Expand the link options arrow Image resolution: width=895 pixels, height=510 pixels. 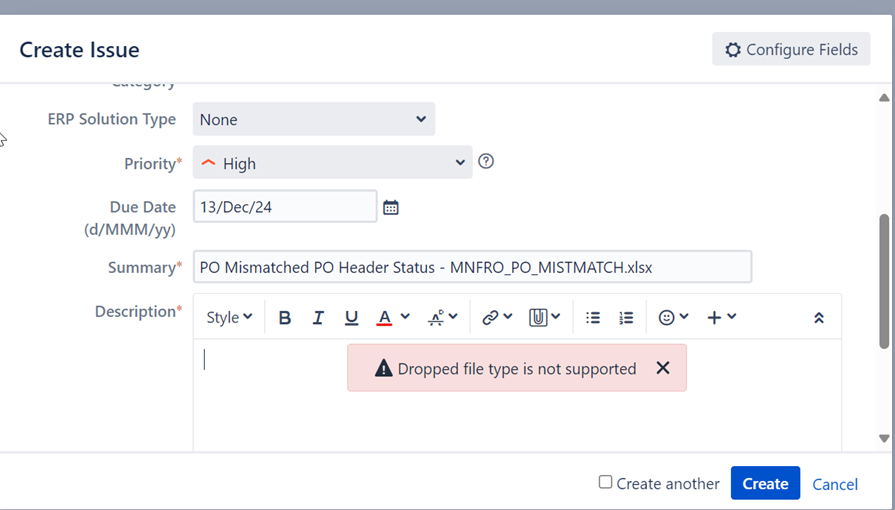coord(508,316)
